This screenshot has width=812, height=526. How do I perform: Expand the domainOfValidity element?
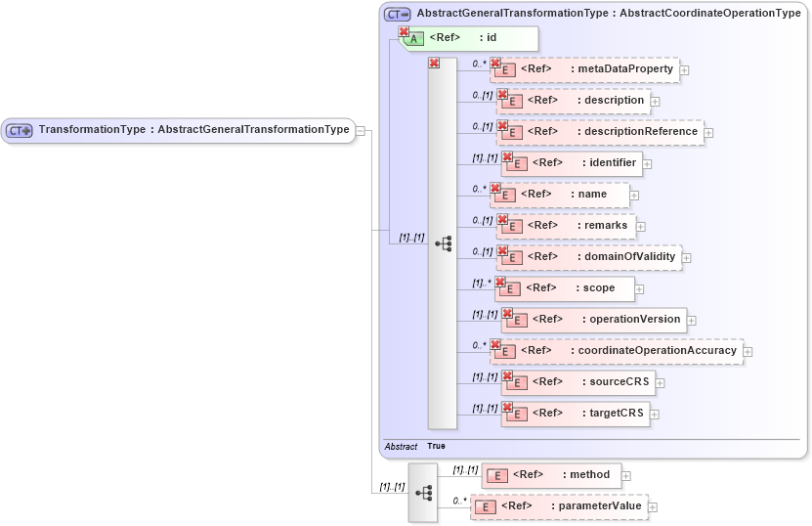tap(686, 257)
